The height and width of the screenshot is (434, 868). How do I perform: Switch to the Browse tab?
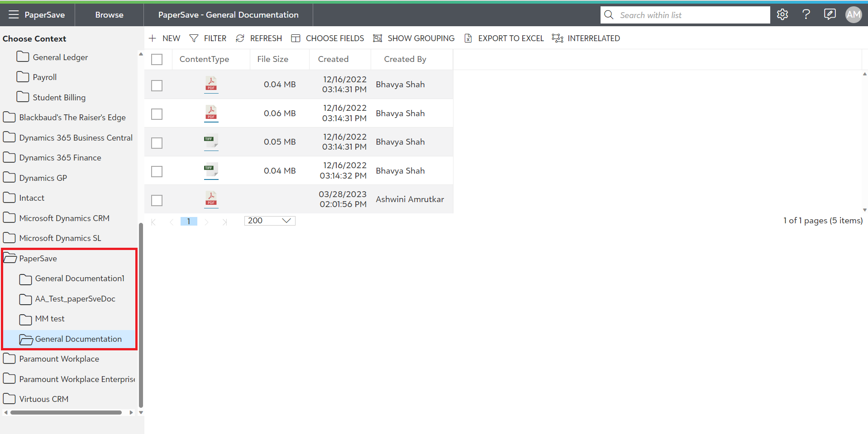(x=109, y=14)
